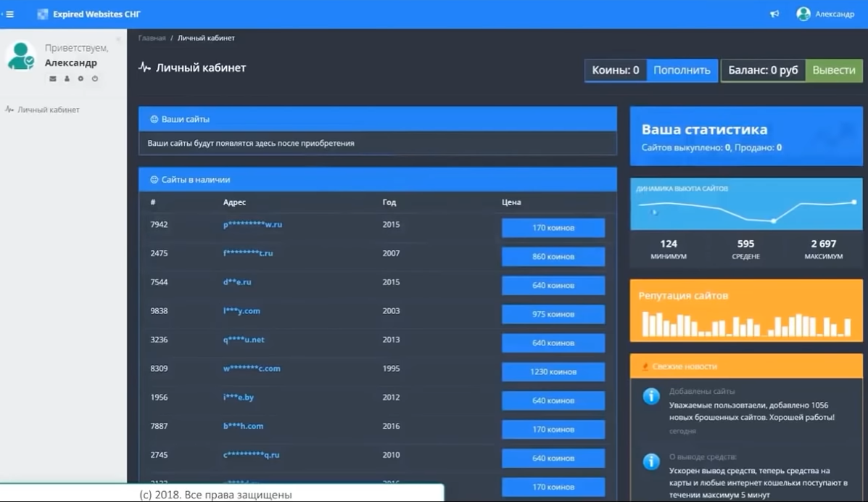Screen dimensions: 868x502
Task: Open the l***y.com site link
Action: (x=241, y=310)
